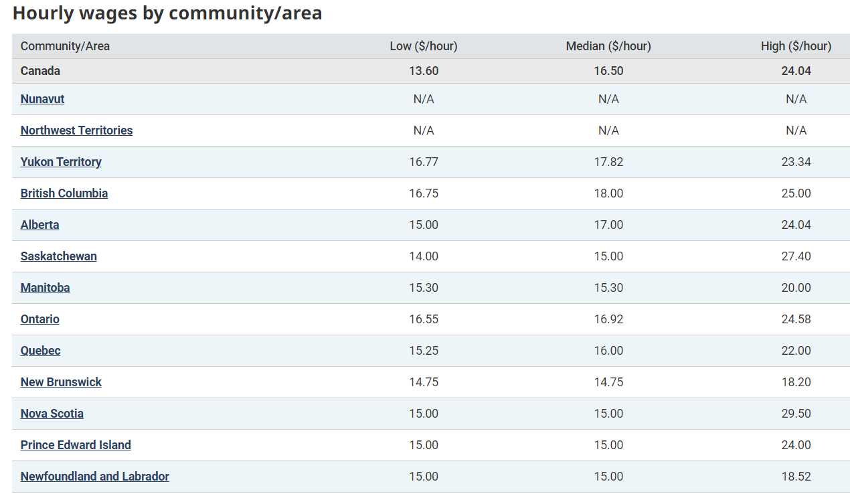The height and width of the screenshot is (504, 850).
Task: Open the Alberta wage details link
Action: click(39, 224)
